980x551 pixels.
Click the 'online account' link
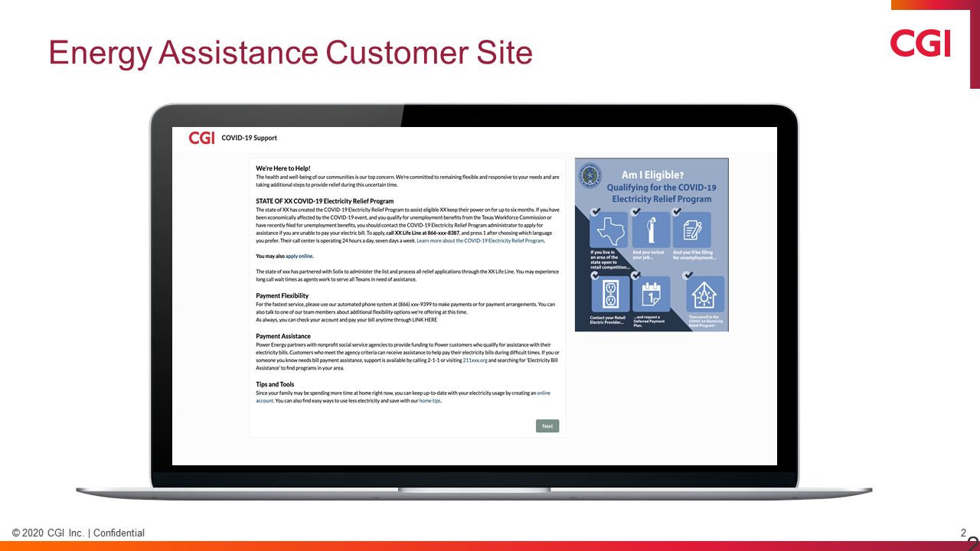click(x=543, y=393)
